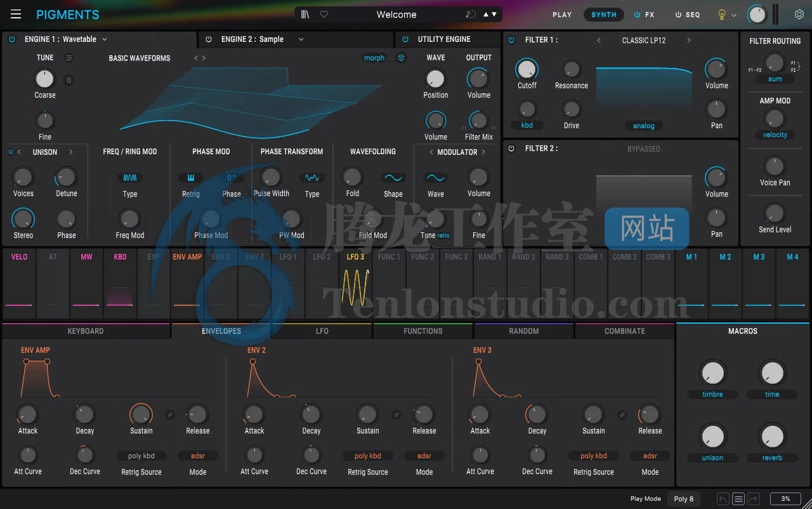Open the settings gear
This screenshot has height=509, width=812.
pyautogui.click(x=799, y=14)
